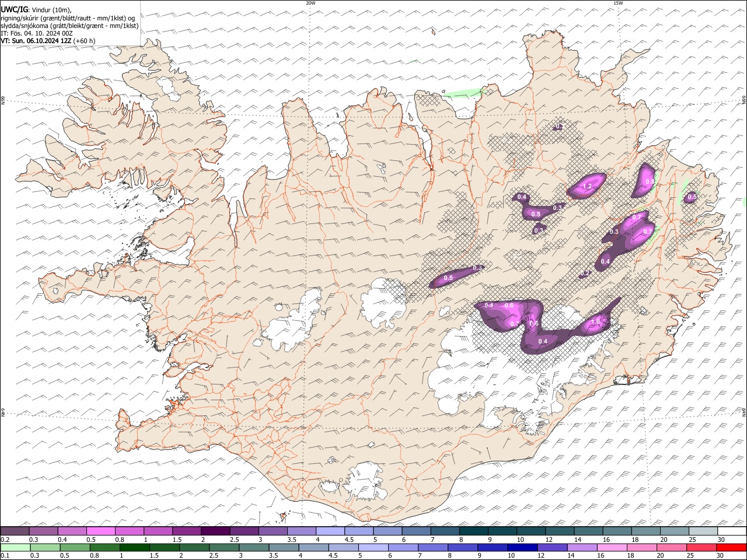Select the periwinkle 5 swatch in upper legend row
This screenshot has height=560, width=747.
[388, 531]
